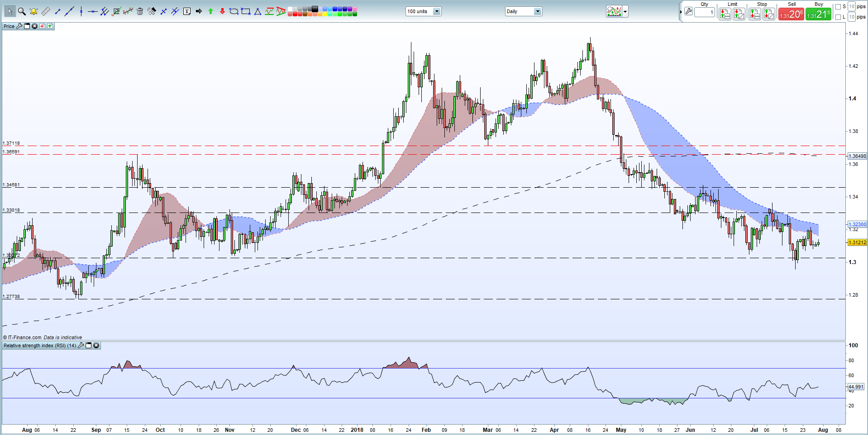Screen dimensions: 868x435
Task: Open RSI indicator wrench settings
Action: [81, 345]
